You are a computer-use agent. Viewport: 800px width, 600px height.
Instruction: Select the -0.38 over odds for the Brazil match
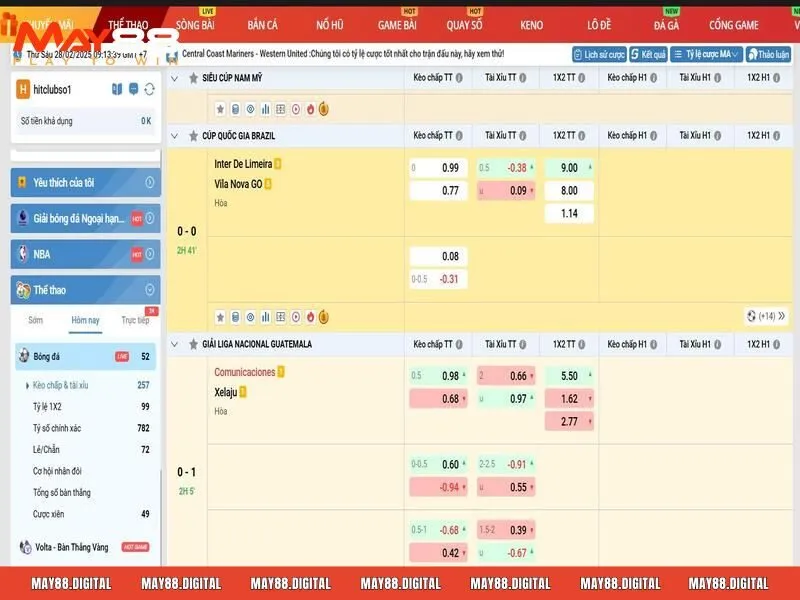tap(506, 168)
